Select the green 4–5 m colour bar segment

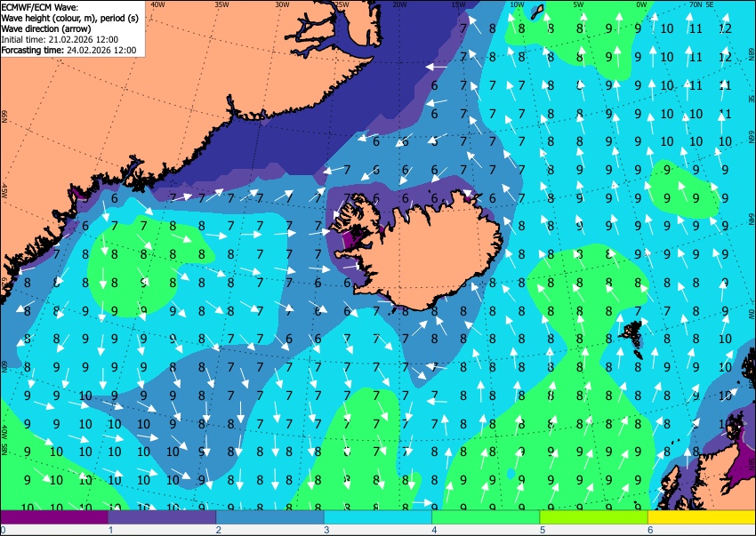[486, 517]
